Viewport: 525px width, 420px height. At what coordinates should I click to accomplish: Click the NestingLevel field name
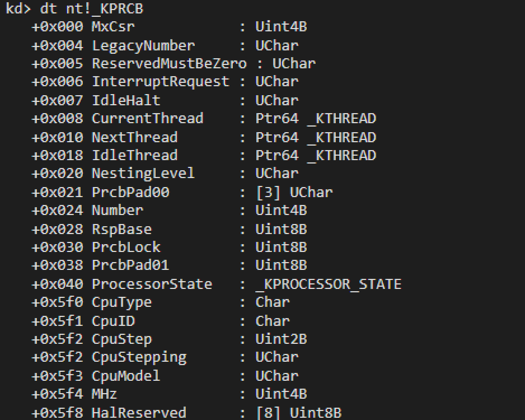(143, 174)
